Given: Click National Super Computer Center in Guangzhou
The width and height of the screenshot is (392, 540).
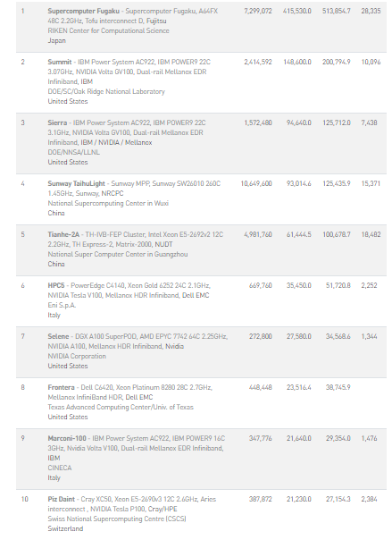Looking at the screenshot, I should tap(118, 254).
